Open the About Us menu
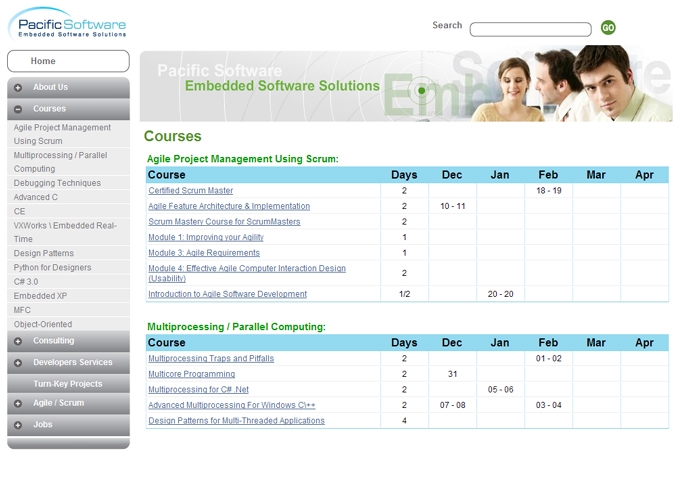The image size is (680, 480). 68,88
